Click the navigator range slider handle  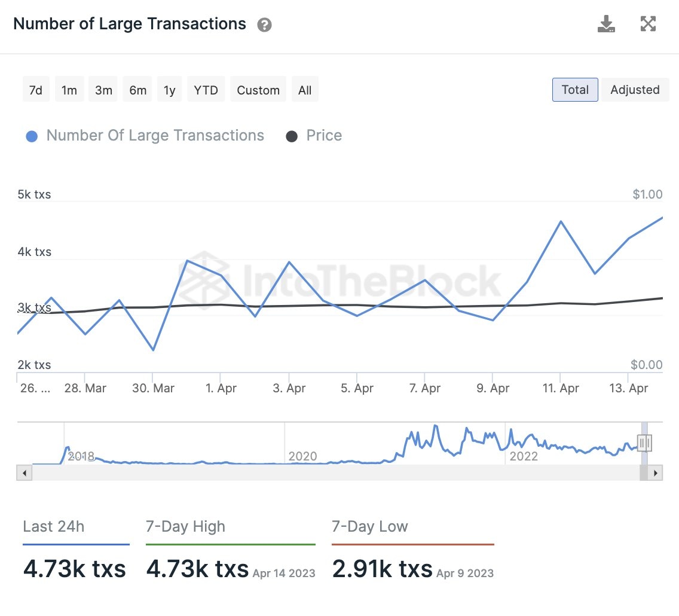pos(644,443)
